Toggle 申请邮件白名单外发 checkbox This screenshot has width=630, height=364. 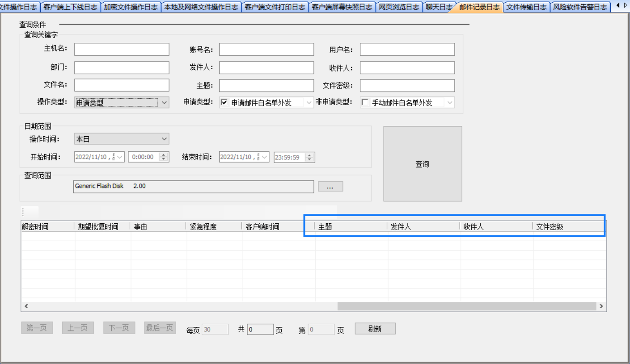click(224, 102)
